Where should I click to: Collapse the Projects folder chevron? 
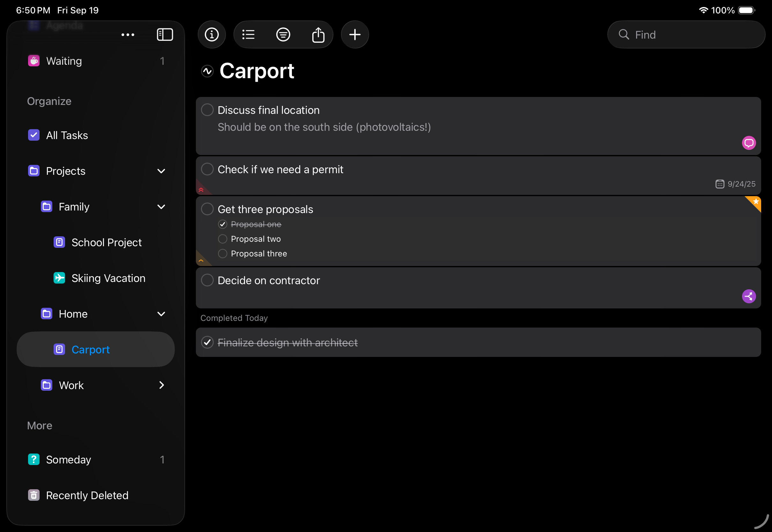[x=161, y=171]
